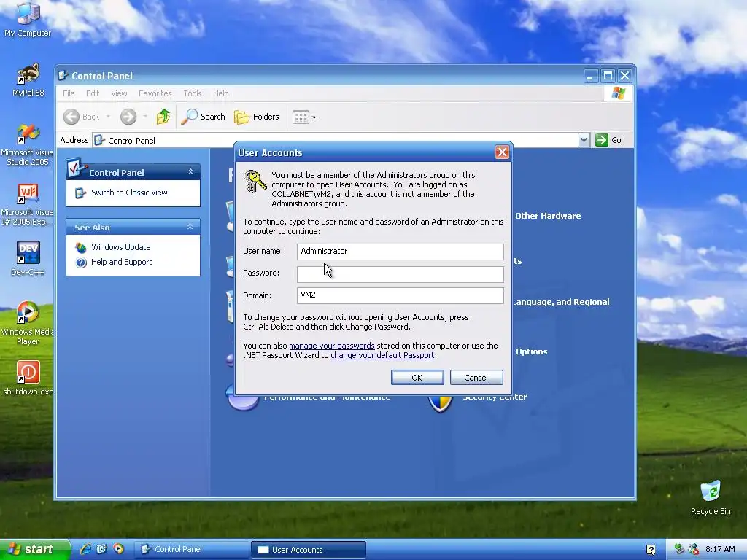Screen dimensions: 747x560
Task: Open the Help menu
Action: pos(220,93)
